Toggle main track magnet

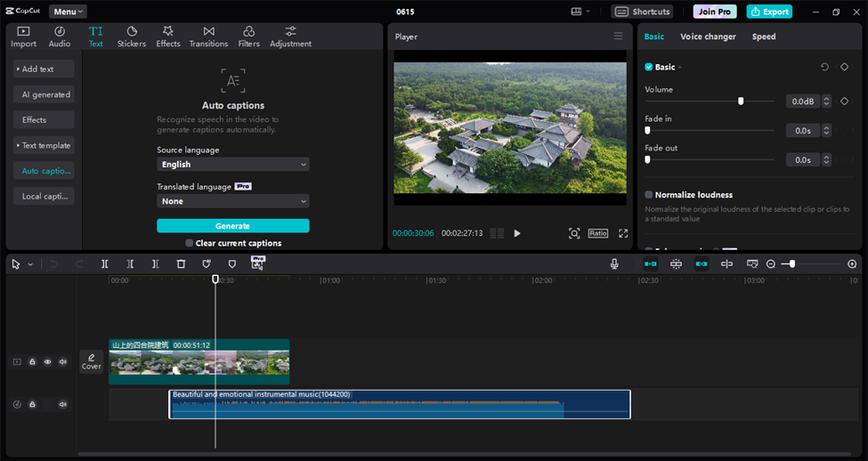coord(651,264)
